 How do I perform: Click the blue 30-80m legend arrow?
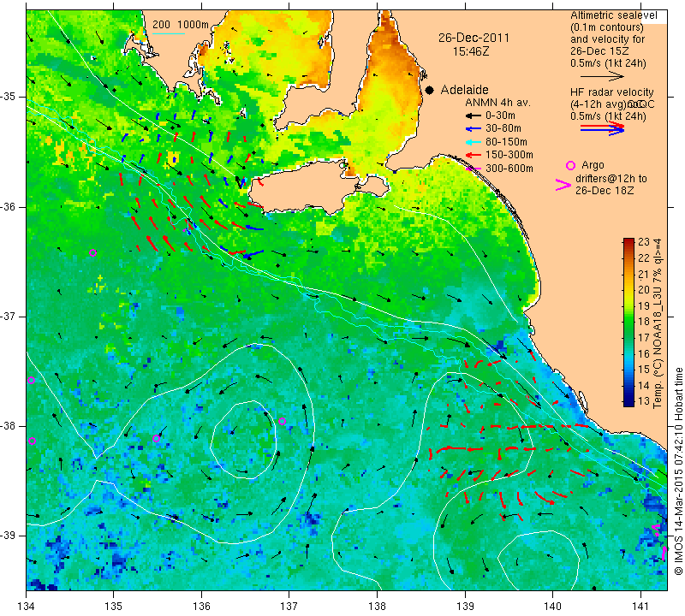(473, 129)
